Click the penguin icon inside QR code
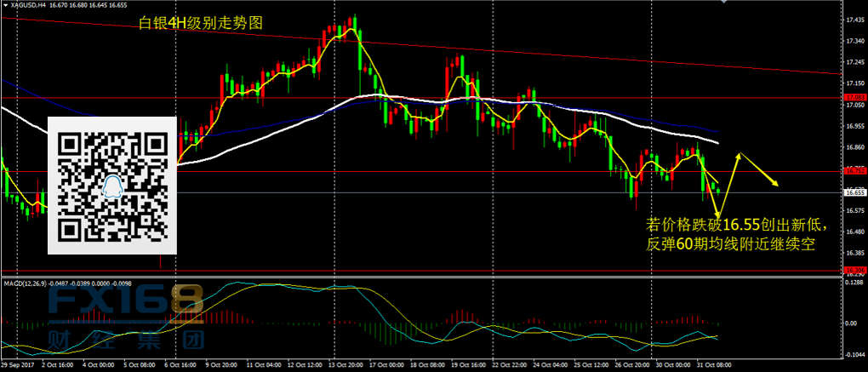Viewport: 868px width, 372px height. pyautogui.click(x=113, y=186)
